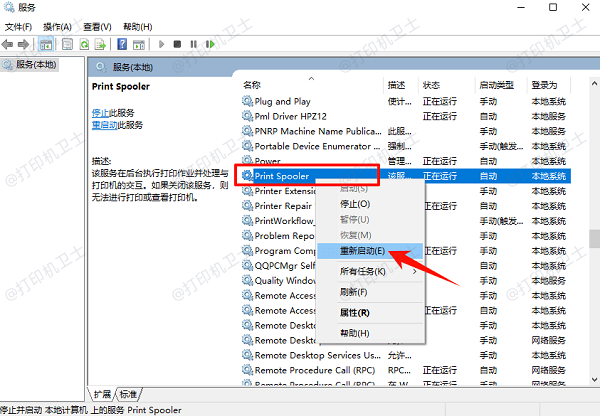The image size is (600, 416).
Task: Click the 停止 service link in left pane
Action: coord(101,113)
